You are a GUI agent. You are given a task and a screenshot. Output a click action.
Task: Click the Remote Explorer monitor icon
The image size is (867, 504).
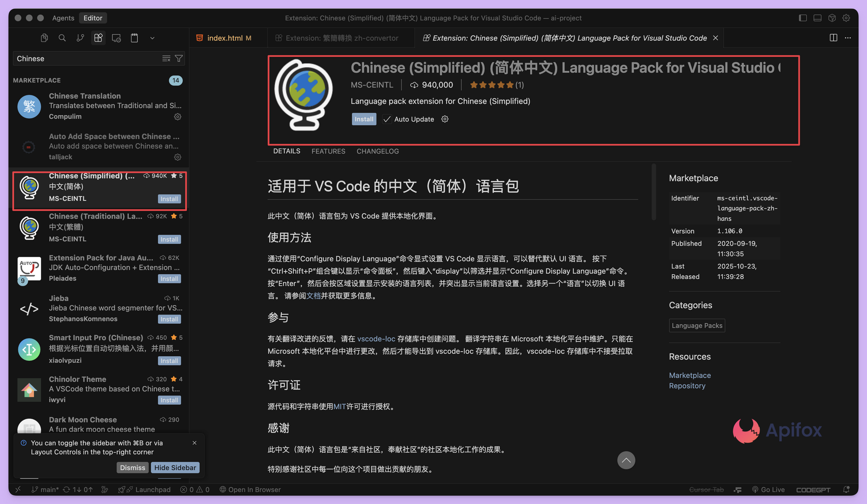point(116,38)
